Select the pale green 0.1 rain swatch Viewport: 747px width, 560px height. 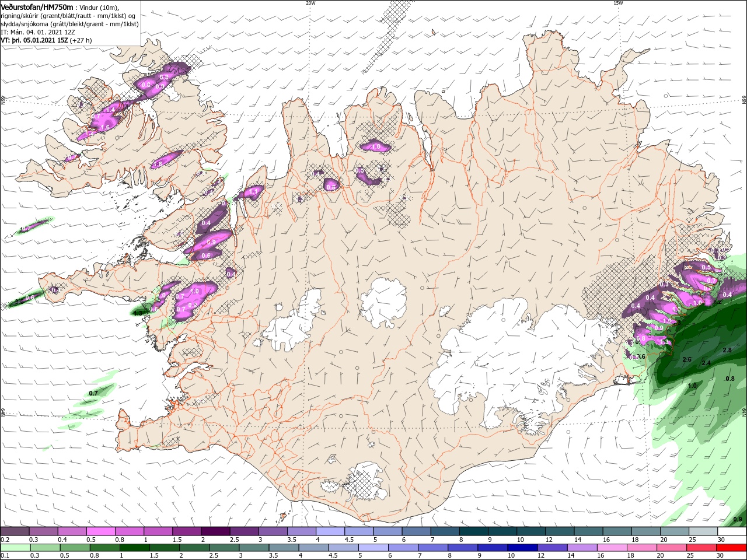point(16,548)
